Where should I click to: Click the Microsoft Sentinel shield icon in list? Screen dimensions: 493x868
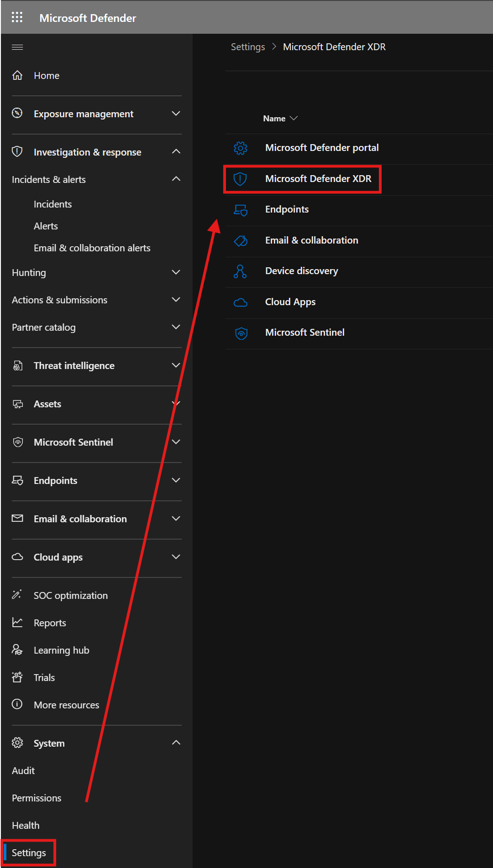pos(241,333)
